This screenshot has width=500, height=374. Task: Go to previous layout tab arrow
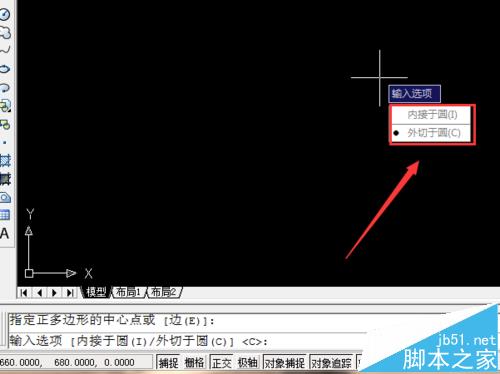[x=39, y=293]
